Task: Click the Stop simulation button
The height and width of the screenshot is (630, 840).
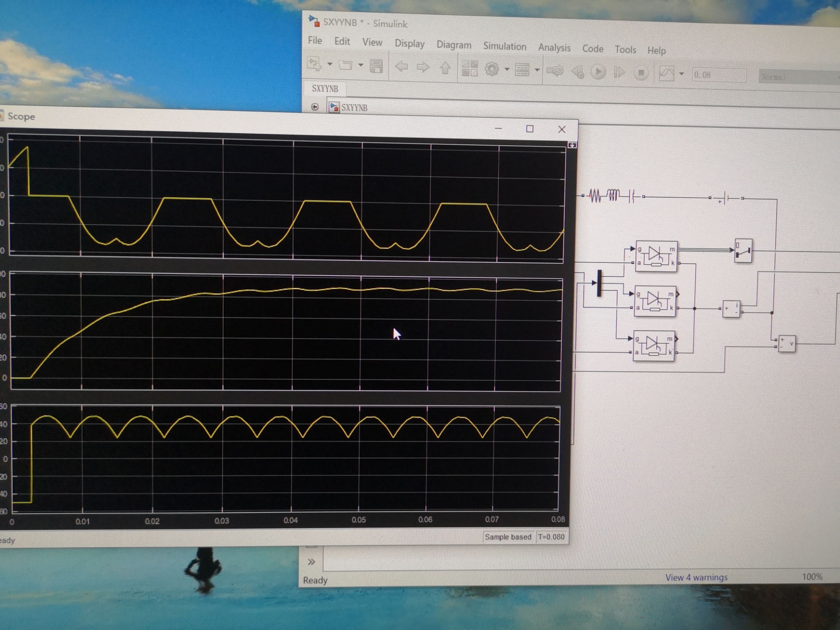Action: (x=641, y=73)
